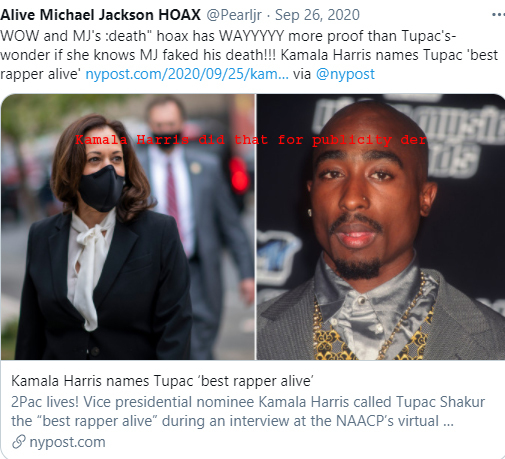Follow the nypost.com/2020/09/25/kam... link
The height and width of the screenshot is (459, 505).
tap(187, 74)
